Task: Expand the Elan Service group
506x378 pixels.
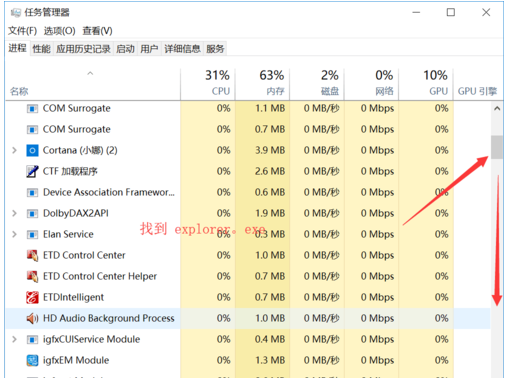Action: click(14, 234)
